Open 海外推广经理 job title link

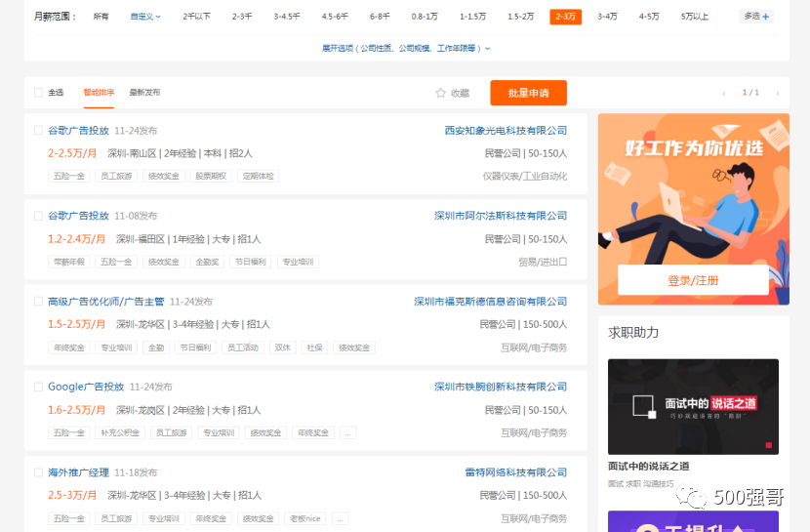click(78, 472)
